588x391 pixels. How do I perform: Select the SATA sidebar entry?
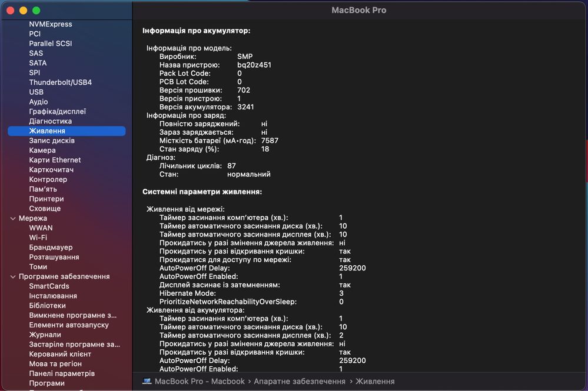click(x=38, y=63)
